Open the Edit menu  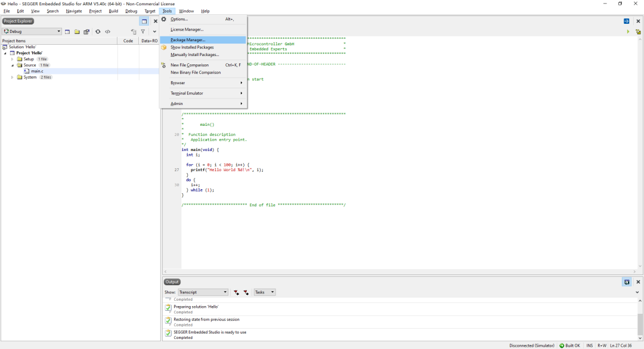20,11
